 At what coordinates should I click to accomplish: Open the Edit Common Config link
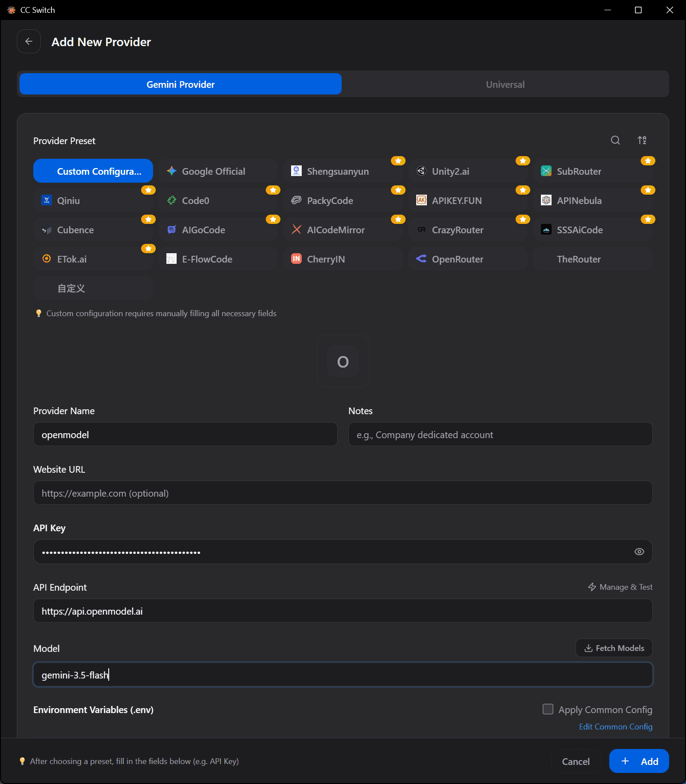(x=615, y=726)
